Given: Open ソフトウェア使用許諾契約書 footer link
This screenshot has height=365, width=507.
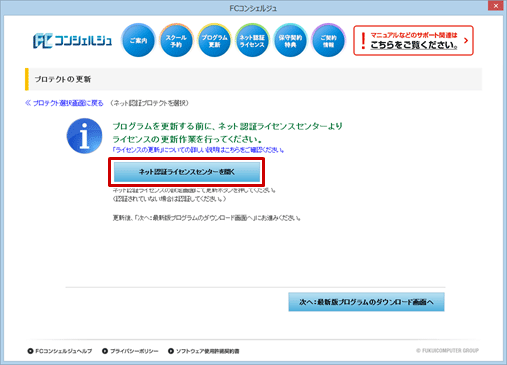Looking at the screenshot, I should tap(204, 351).
